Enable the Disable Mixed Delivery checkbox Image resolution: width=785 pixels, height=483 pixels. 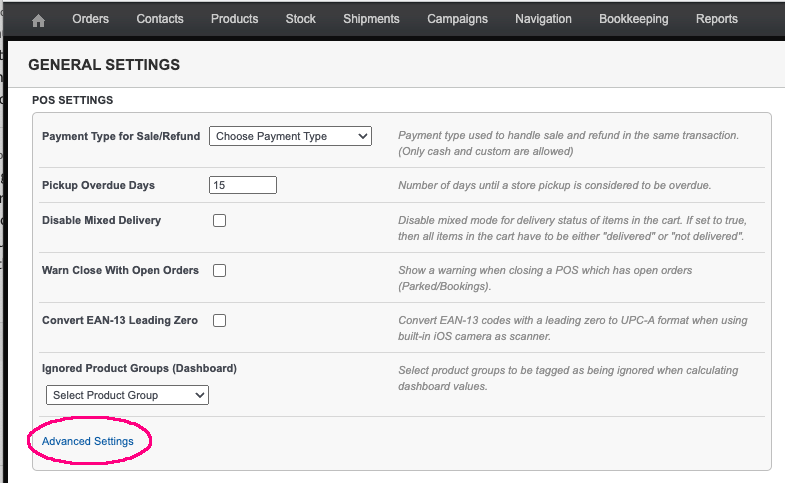point(219,220)
